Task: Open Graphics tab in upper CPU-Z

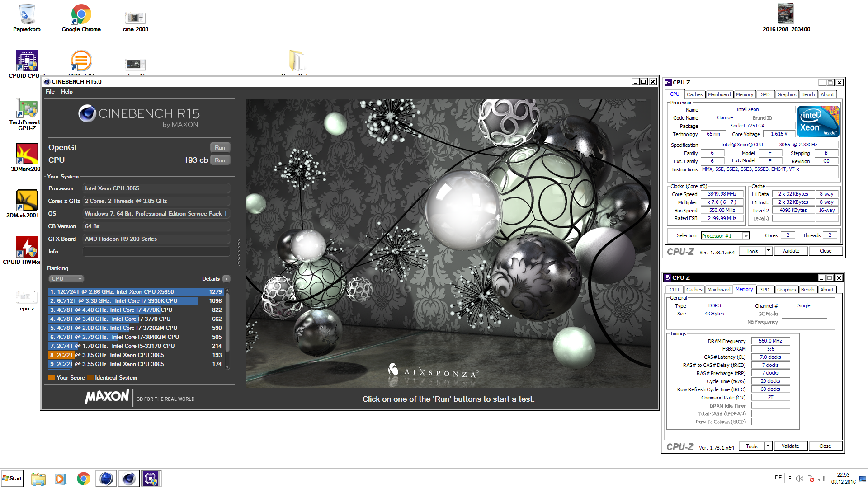Action: click(x=787, y=94)
